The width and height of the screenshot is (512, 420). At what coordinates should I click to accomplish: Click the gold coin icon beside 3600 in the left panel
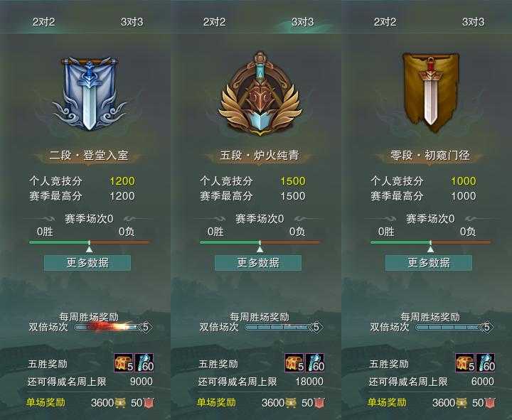point(120,403)
